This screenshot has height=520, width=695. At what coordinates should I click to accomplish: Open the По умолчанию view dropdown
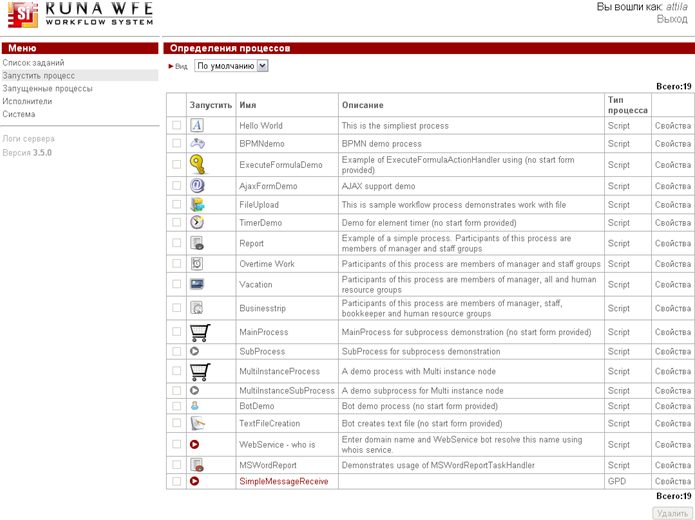231,66
